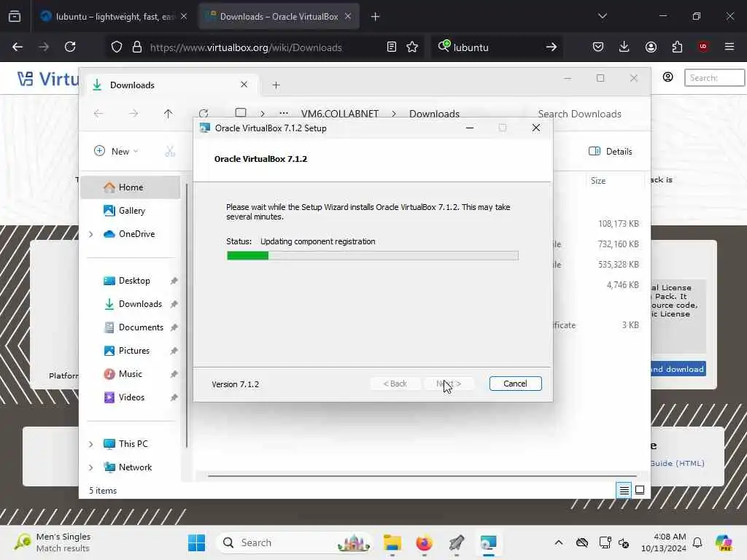Click VM6.COLLABNET in the address breadcrumb
747x560 pixels.
coord(340,114)
